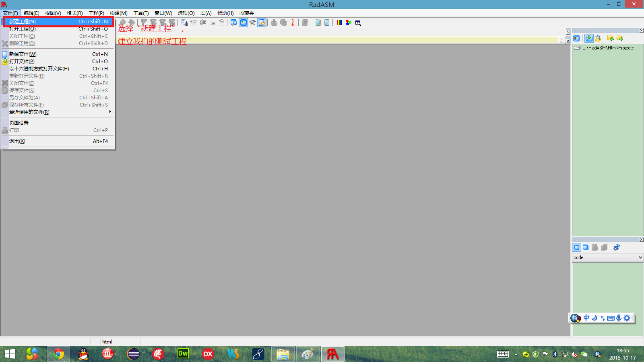Close the Properties panel

coord(642,240)
